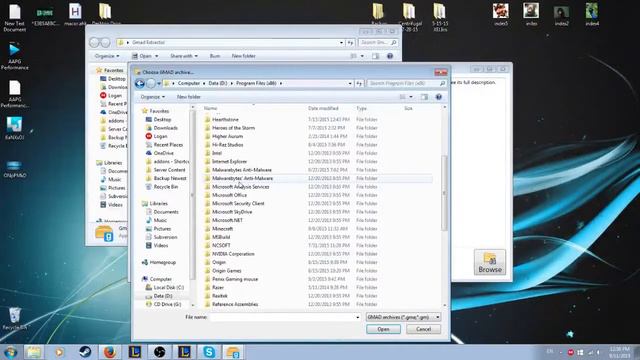Open Recent Places in the GMAD dialog sidebar
640x360 pixels.
[x=168, y=145]
